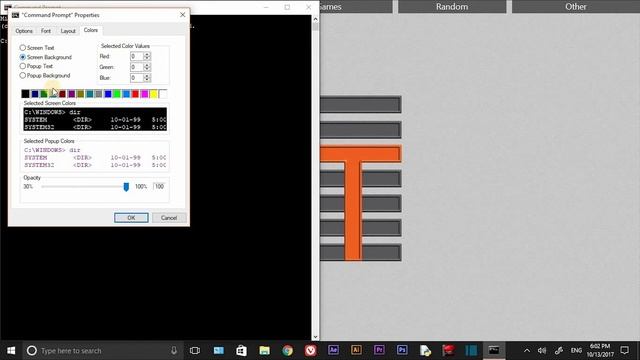The image size is (640, 360).
Task: Click the Command Prompt Properties title icon
Action: pyautogui.click(x=15, y=15)
